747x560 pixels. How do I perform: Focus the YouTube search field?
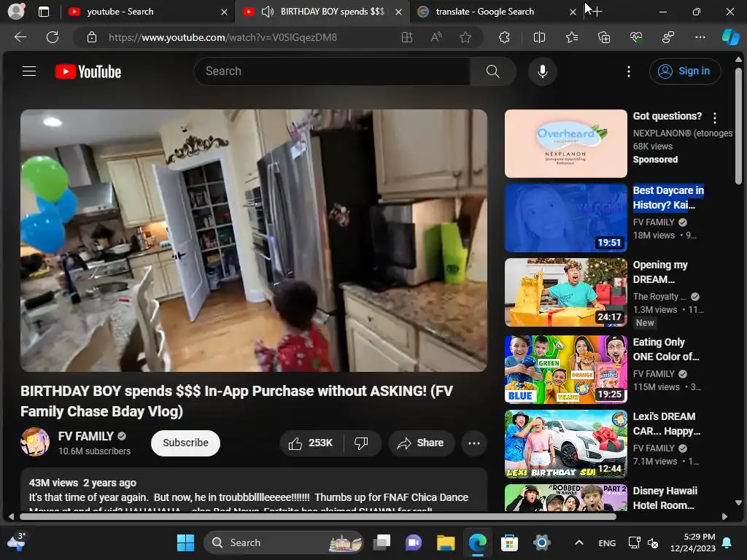[x=332, y=71]
